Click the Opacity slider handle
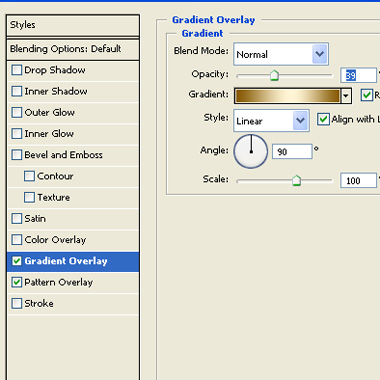The width and height of the screenshot is (380, 380). [x=274, y=76]
